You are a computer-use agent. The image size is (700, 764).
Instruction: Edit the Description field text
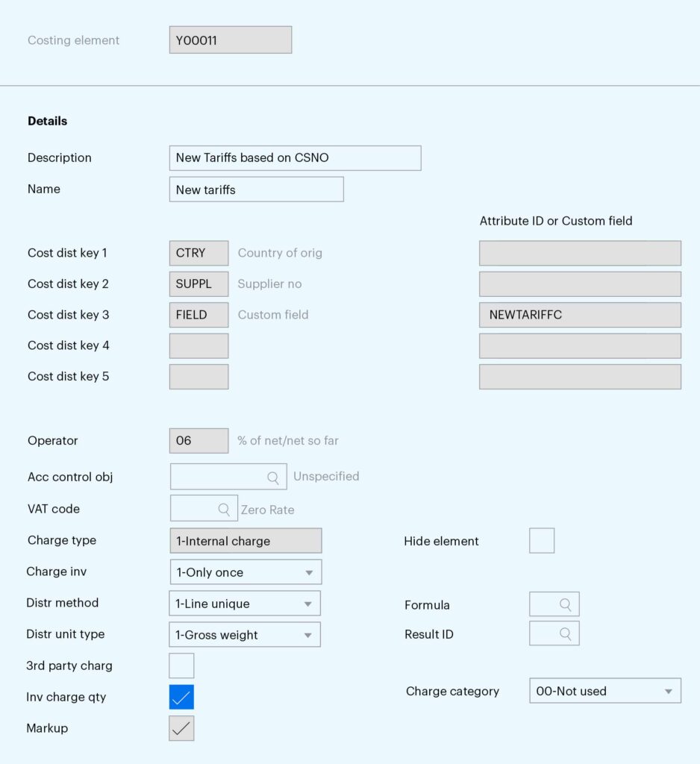coord(295,158)
